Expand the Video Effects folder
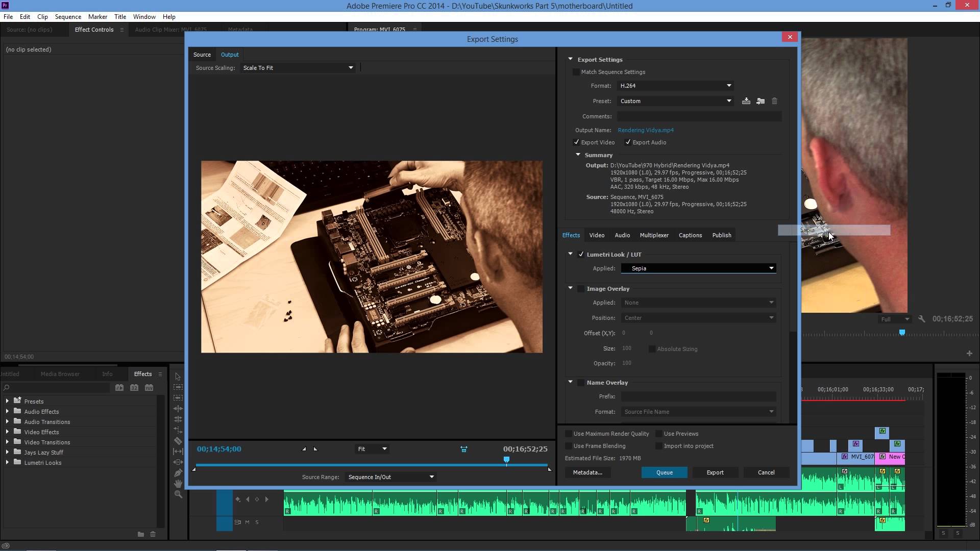Screen dimensions: 980x551 click(x=7, y=432)
